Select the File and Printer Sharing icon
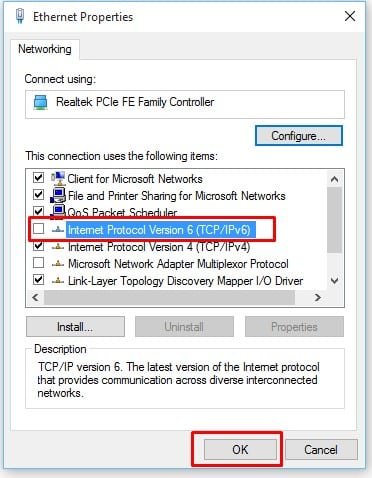Image resolution: width=372 pixels, height=478 pixels. pyautogui.click(x=58, y=195)
